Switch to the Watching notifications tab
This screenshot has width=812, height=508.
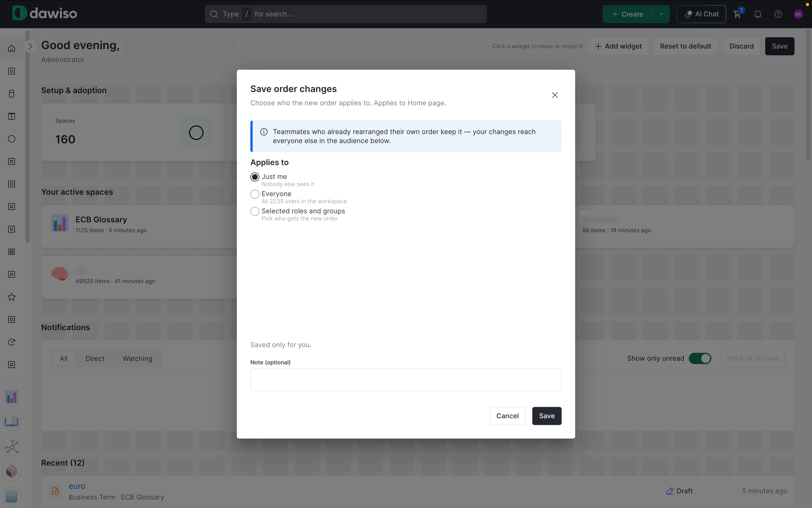click(x=138, y=358)
